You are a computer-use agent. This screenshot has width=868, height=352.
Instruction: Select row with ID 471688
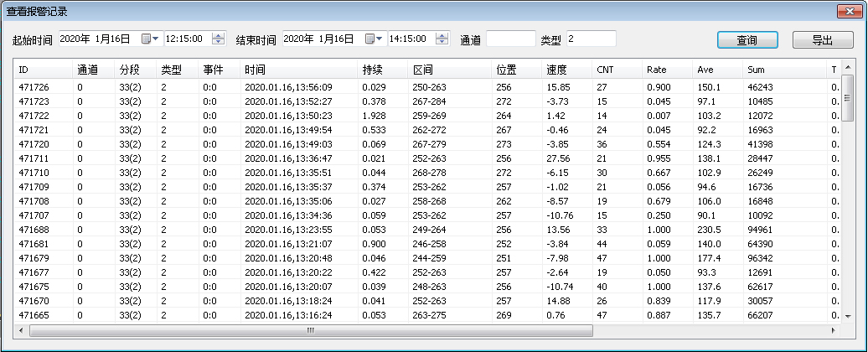(428, 230)
